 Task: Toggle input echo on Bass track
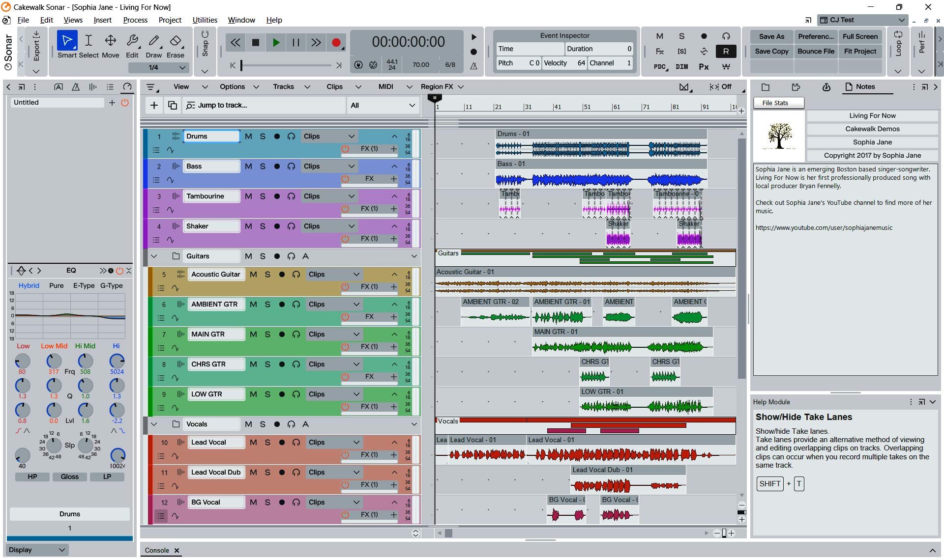[x=291, y=166]
